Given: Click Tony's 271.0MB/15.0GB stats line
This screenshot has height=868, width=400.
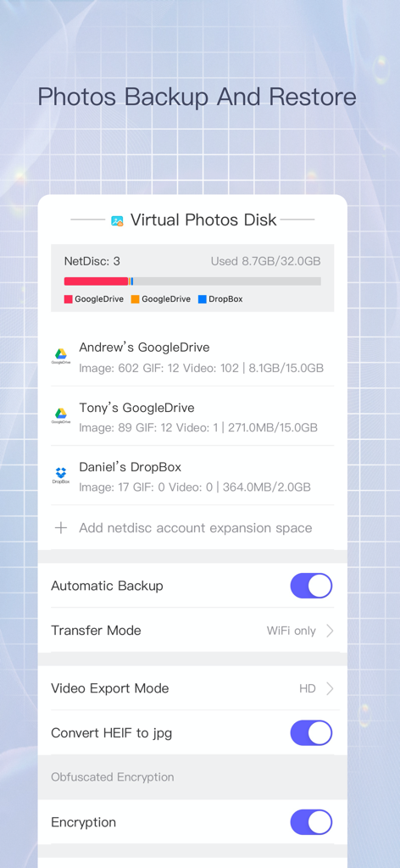Looking at the screenshot, I should pos(198,428).
